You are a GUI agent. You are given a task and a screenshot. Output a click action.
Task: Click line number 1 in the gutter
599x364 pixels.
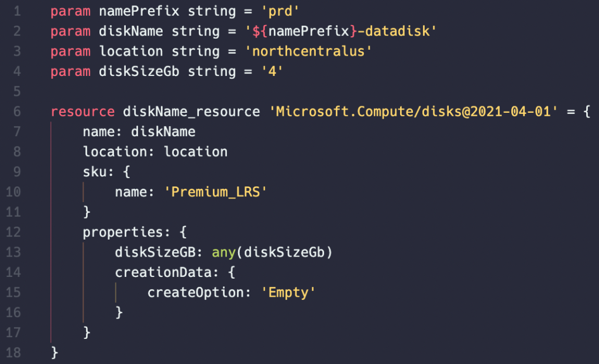[x=17, y=11]
